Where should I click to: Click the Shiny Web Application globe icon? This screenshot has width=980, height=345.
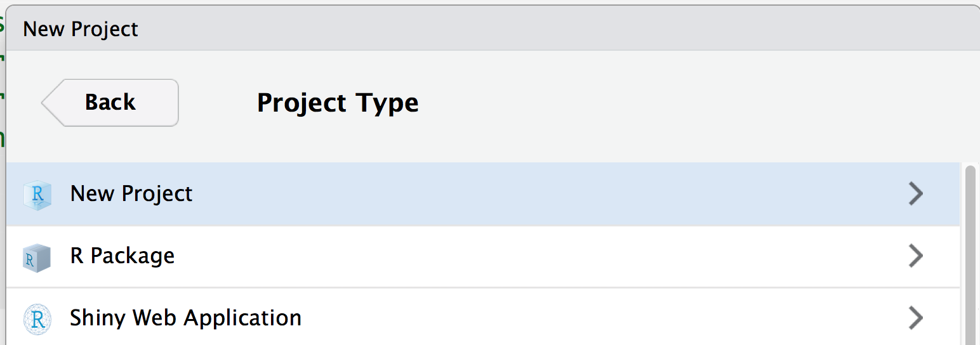pyautogui.click(x=37, y=318)
